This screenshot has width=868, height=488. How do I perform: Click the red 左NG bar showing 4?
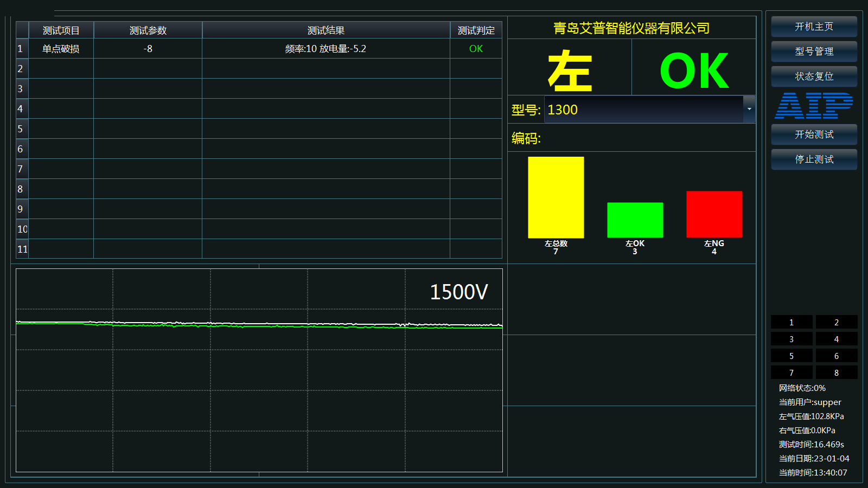point(713,214)
